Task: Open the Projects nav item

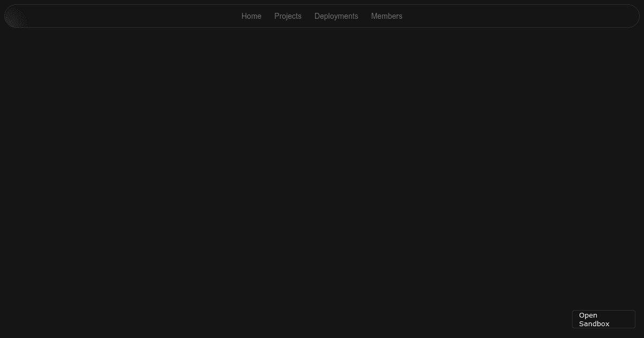Action: point(288,16)
